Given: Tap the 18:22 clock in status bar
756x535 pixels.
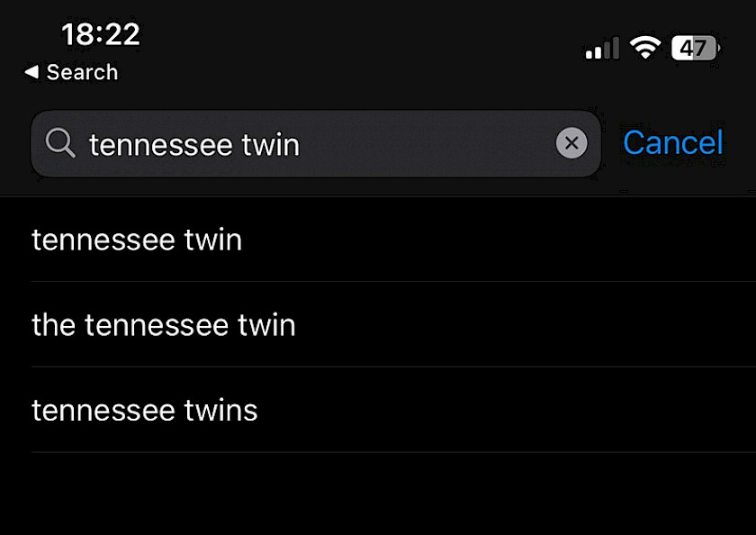Looking at the screenshot, I should [x=100, y=34].
